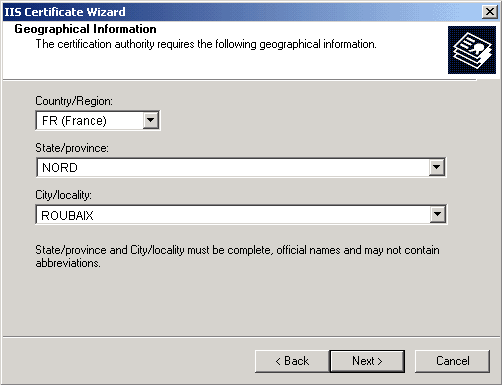The height and width of the screenshot is (385, 502).
Task: Click the City/locality label
Action: (x=63, y=195)
